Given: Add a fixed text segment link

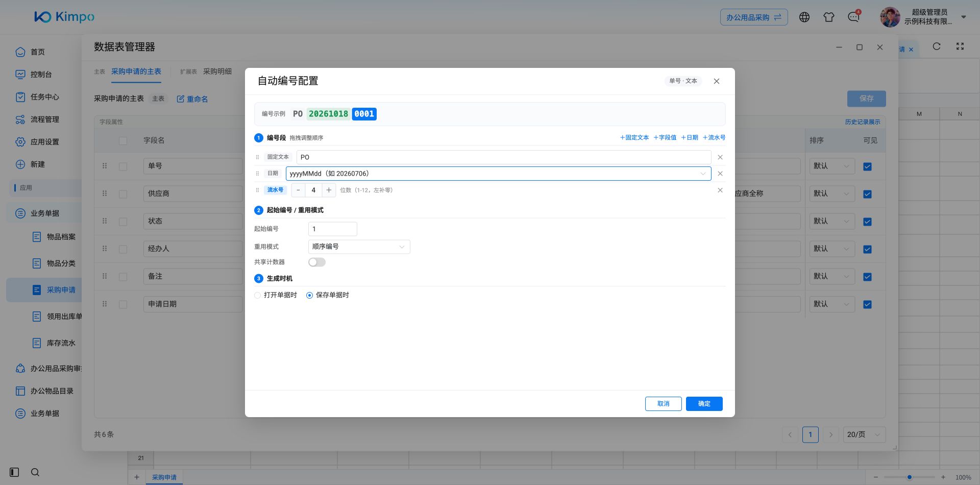Looking at the screenshot, I should click(x=634, y=138).
